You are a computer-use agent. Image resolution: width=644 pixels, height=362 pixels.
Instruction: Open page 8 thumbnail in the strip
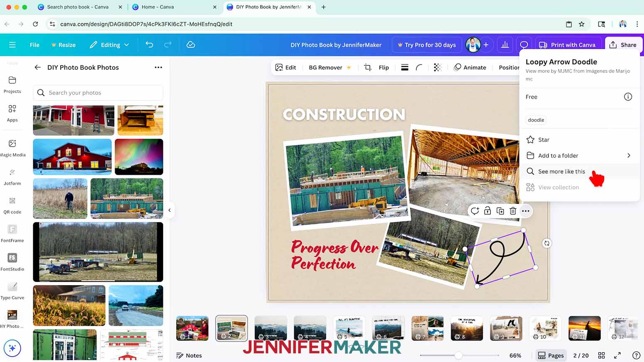(467, 328)
